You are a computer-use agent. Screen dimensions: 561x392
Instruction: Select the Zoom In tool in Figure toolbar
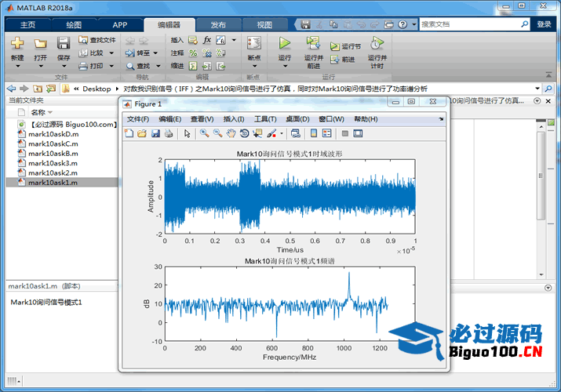(x=204, y=133)
